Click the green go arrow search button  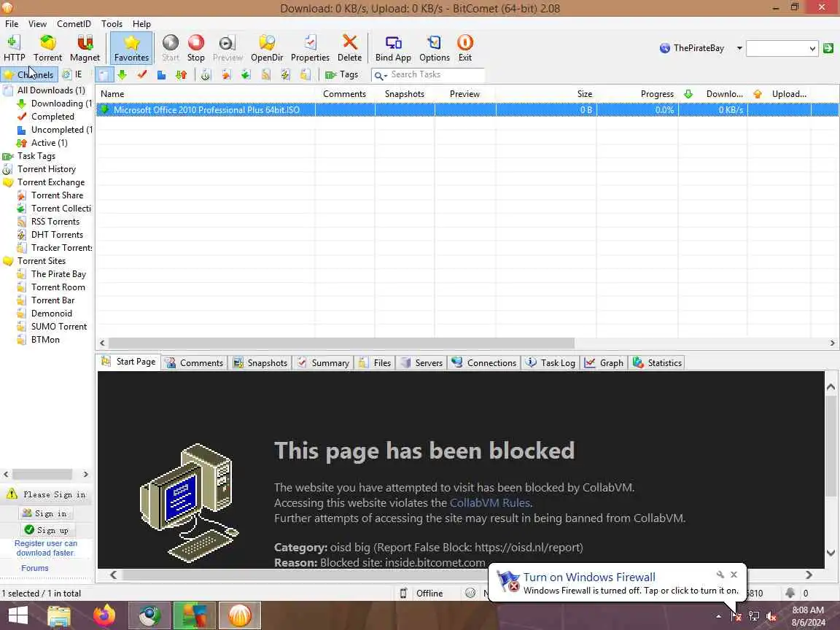pyautogui.click(x=828, y=48)
